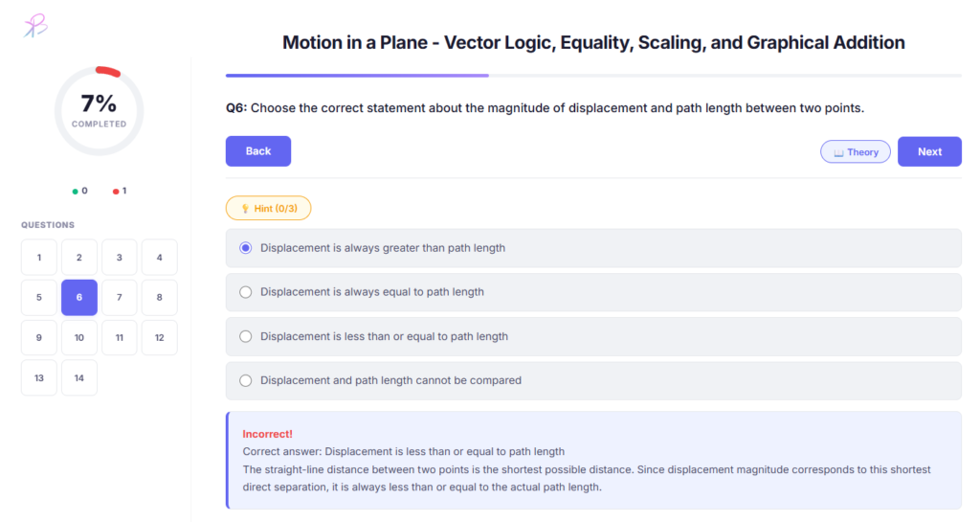The height and width of the screenshot is (522, 980).
Task: Open the Theory panel
Action: pos(856,152)
